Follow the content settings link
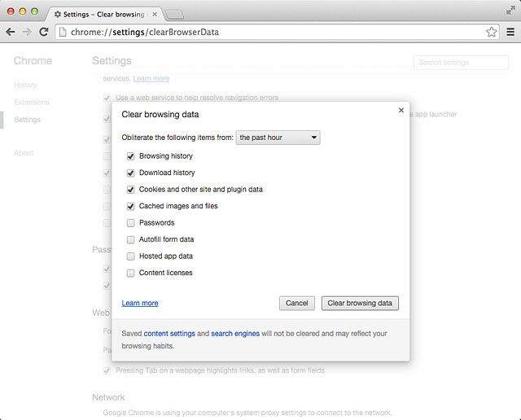 coord(169,333)
